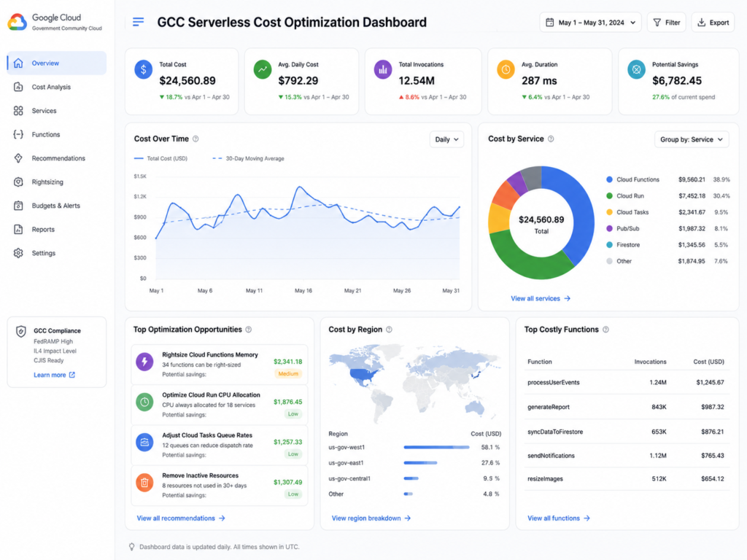
Task: Click the Filter button
Action: pos(666,23)
